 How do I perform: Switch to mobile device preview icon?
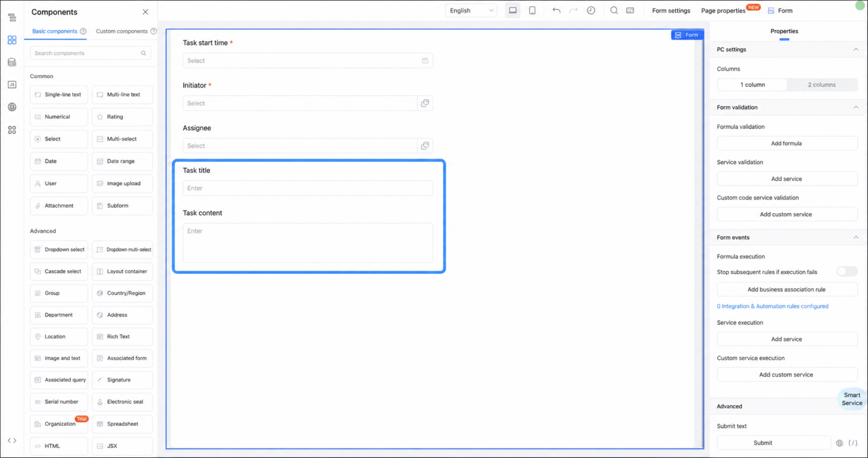click(532, 10)
